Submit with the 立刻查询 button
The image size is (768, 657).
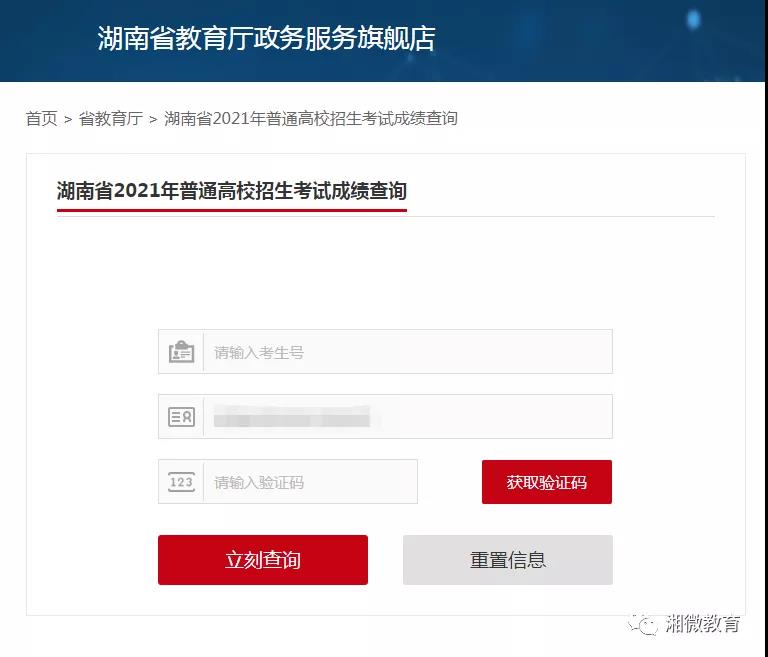coord(263,560)
